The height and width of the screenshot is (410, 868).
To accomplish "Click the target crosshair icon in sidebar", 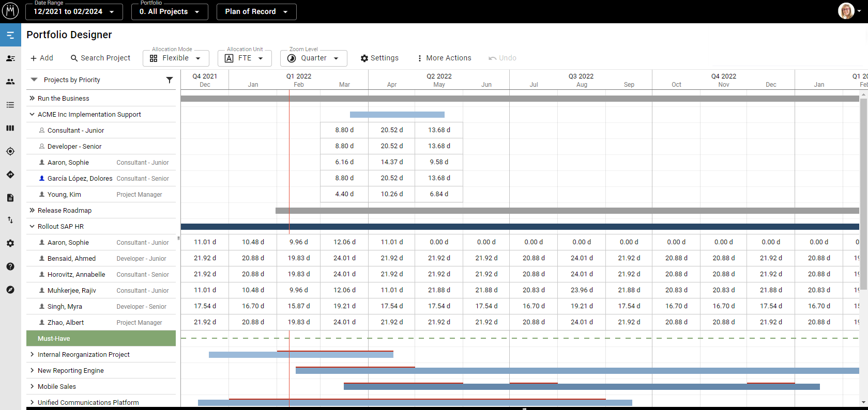I will 10,151.
